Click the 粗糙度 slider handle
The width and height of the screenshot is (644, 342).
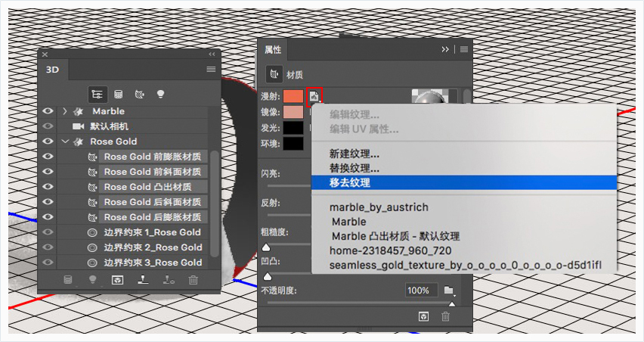pyautogui.click(x=267, y=247)
